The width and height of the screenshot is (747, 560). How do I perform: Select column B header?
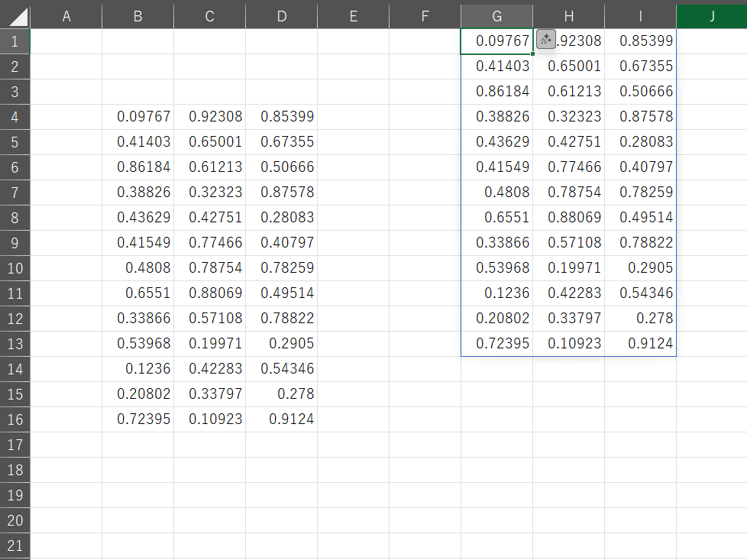[137, 17]
